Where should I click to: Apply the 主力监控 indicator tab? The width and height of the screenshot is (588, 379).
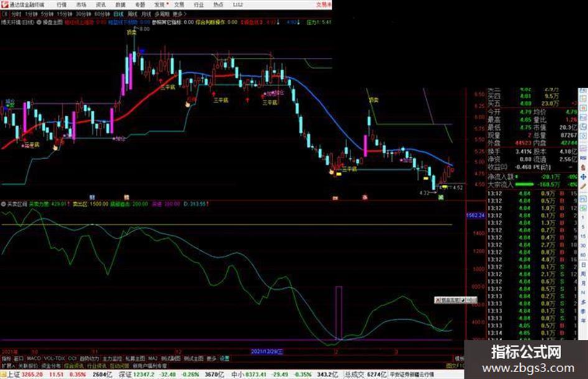(x=112, y=358)
